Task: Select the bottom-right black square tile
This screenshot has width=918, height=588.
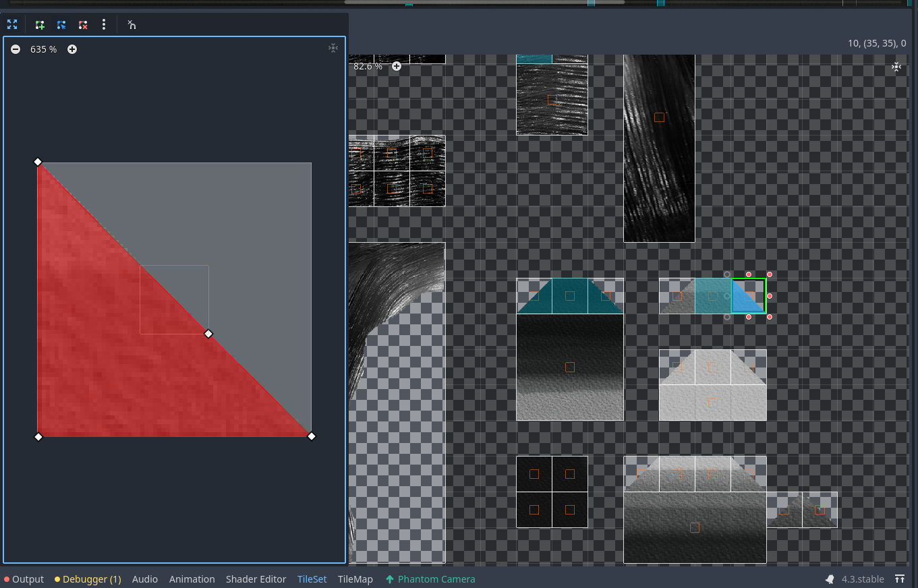Action: coord(570,510)
